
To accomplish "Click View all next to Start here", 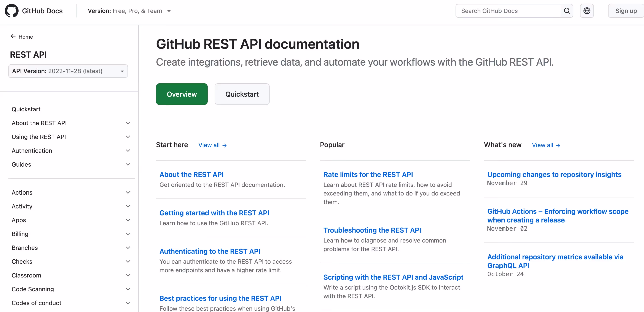I will tap(212, 145).
